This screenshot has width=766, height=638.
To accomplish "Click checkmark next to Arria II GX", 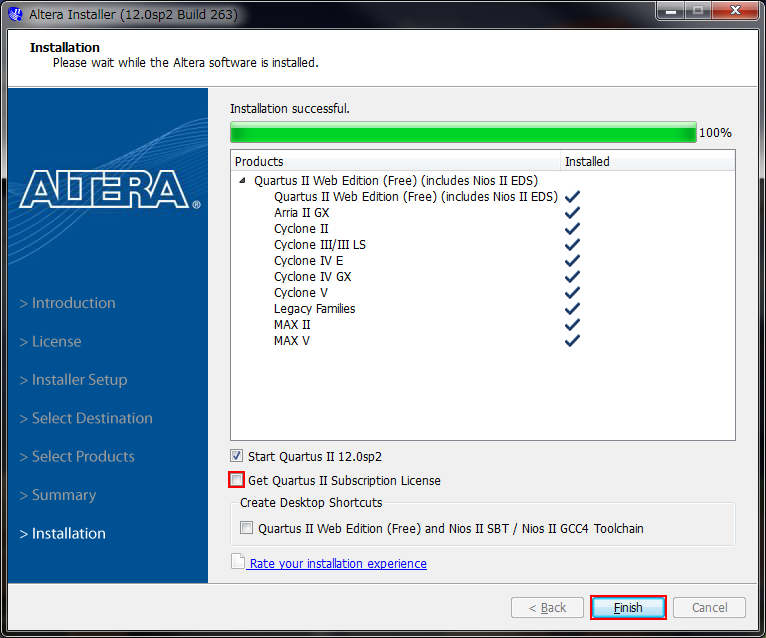I will (x=572, y=213).
